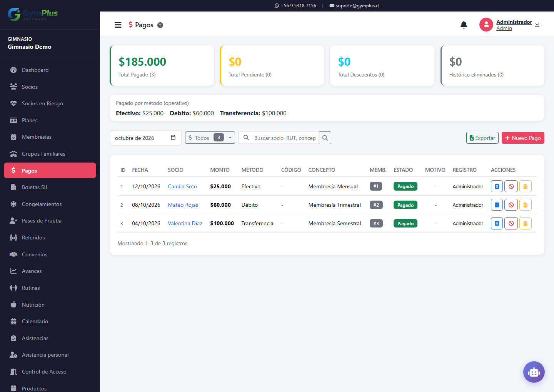This screenshot has height=392, width=554.
Task: Open the help icon next to Pagos
Action: [x=160, y=25]
